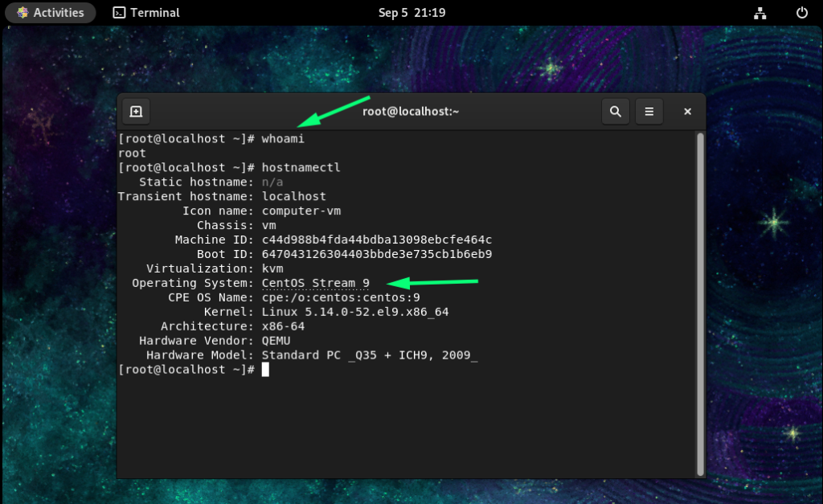Click the Boot ID value 64704312…

[x=377, y=254]
